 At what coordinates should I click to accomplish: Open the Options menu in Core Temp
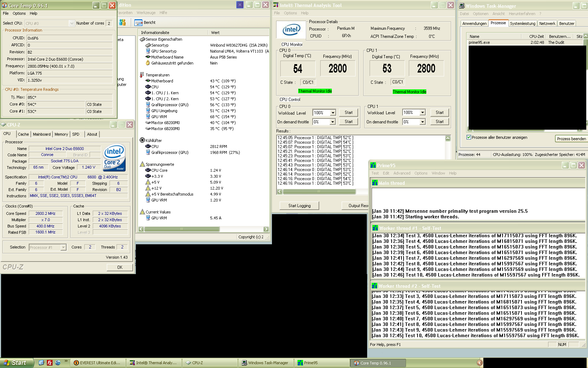pos(19,13)
